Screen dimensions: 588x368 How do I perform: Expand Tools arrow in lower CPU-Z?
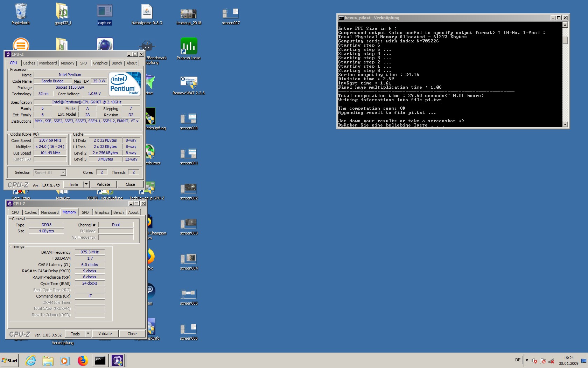point(88,334)
